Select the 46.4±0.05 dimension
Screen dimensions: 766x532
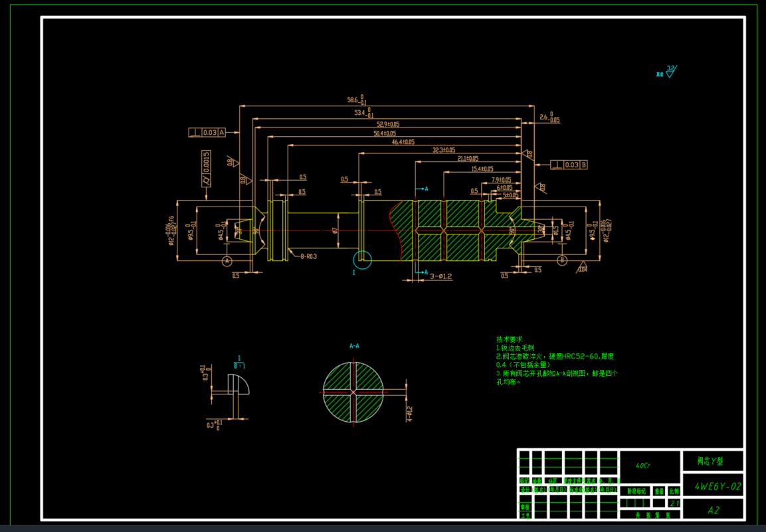pos(403,141)
